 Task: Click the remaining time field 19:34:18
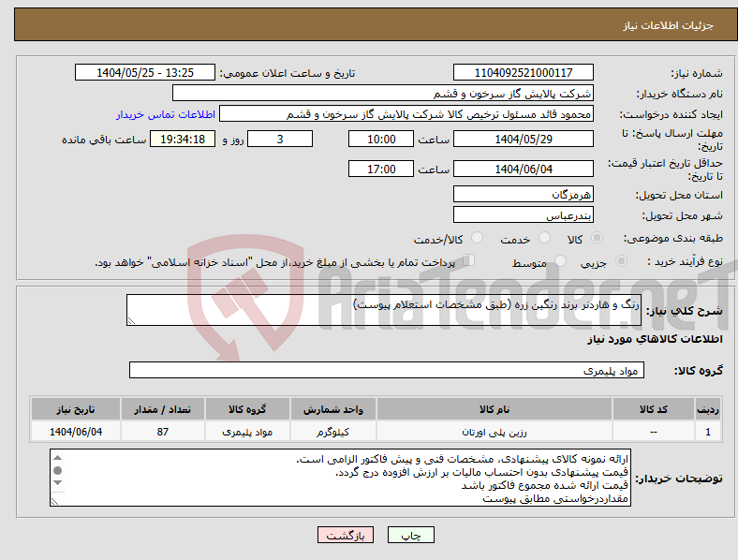point(183,139)
